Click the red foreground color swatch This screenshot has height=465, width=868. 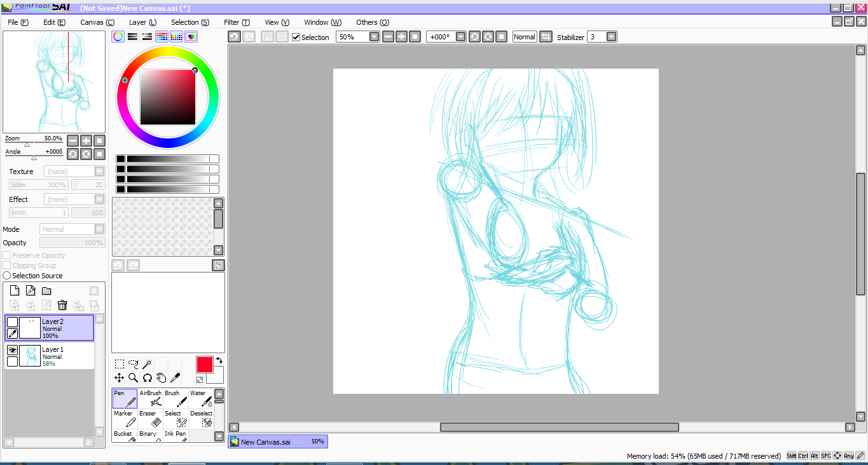click(x=204, y=365)
